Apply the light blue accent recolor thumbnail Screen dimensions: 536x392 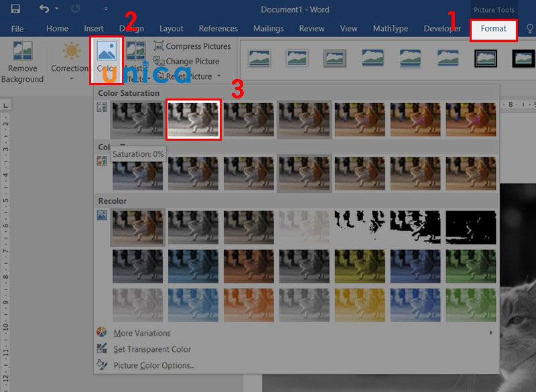(194, 305)
